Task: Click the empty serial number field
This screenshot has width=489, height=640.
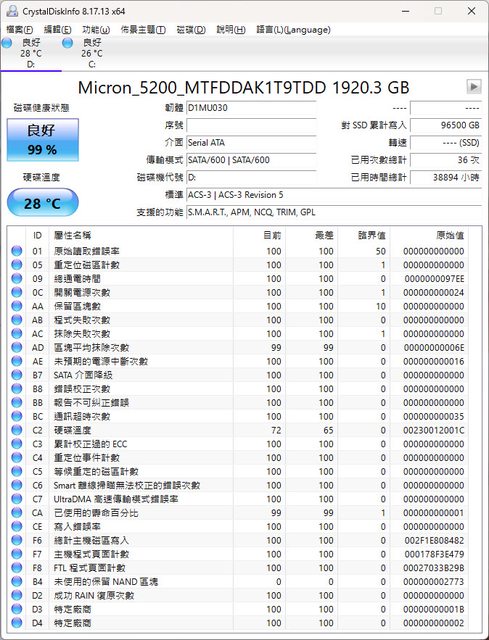Action: pyautogui.click(x=251, y=125)
